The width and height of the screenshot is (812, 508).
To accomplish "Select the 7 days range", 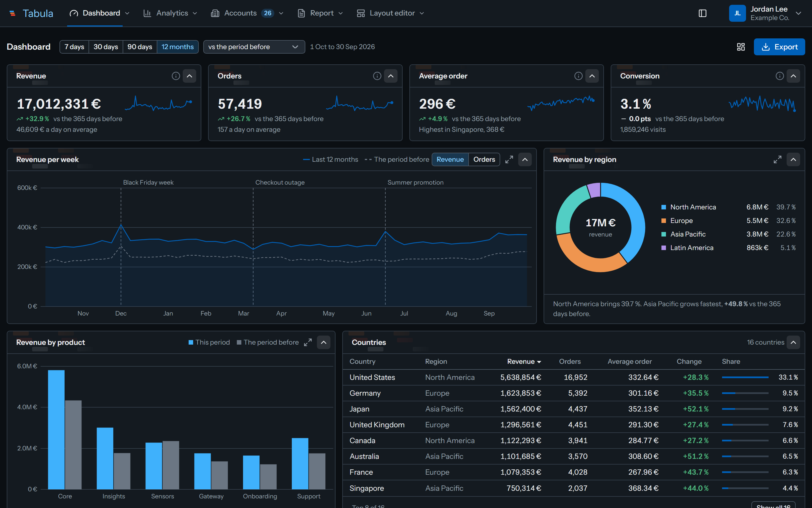I will click(x=74, y=47).
